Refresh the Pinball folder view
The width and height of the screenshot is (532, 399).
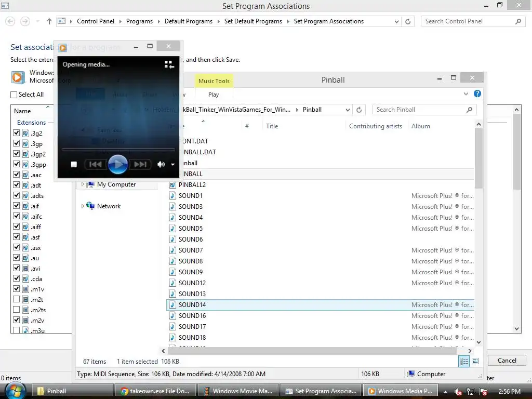click(x=359, y=110)
